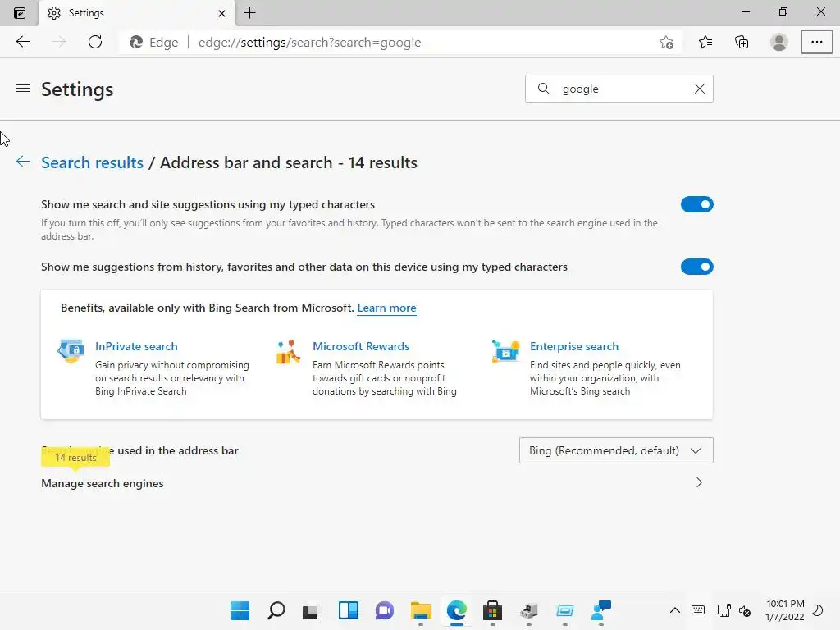
Task: Open Widgets on taskbar
Action: [x=348, y=610]
